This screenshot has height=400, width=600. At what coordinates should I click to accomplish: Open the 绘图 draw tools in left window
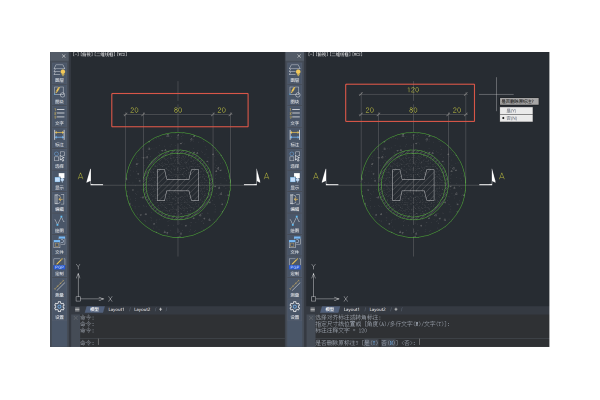coord(59,224)
